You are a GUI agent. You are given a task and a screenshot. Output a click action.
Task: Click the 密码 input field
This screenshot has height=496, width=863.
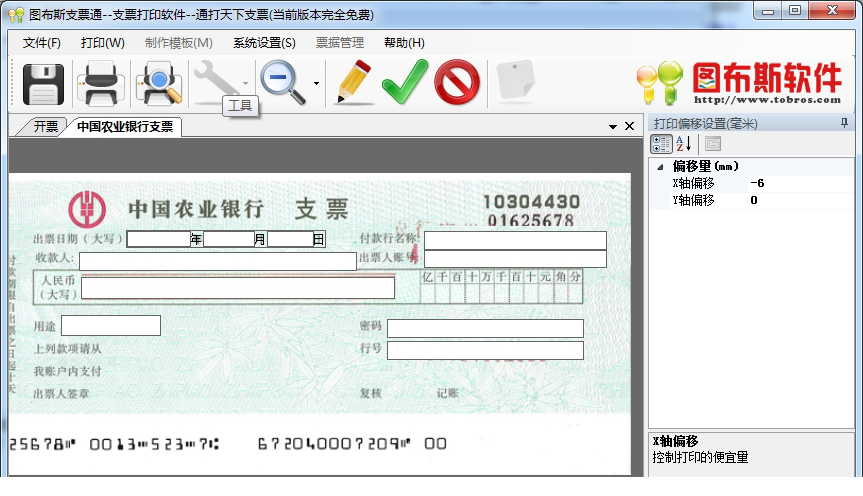(x=485, y=328)
